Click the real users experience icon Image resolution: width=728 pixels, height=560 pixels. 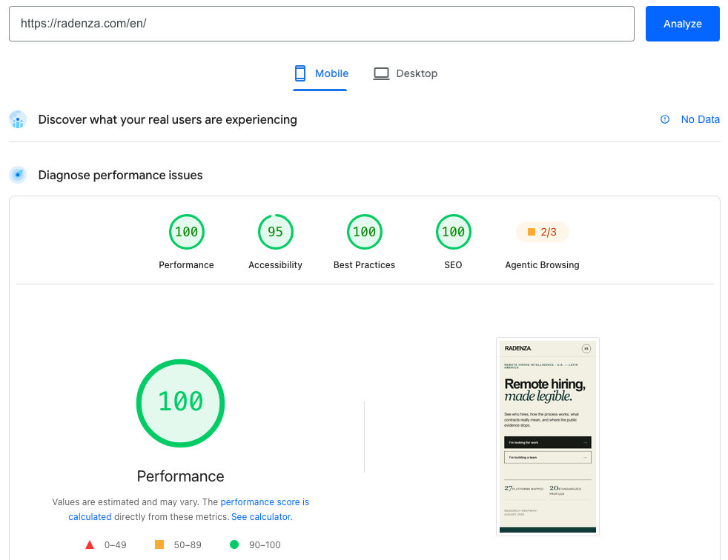[x=18, y=120]
